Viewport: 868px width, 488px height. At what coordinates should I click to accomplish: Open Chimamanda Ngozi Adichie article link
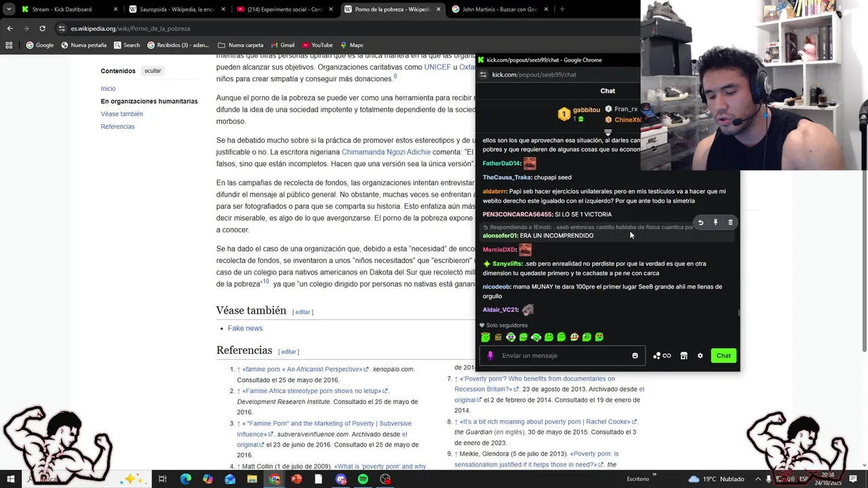pos(386,152)
